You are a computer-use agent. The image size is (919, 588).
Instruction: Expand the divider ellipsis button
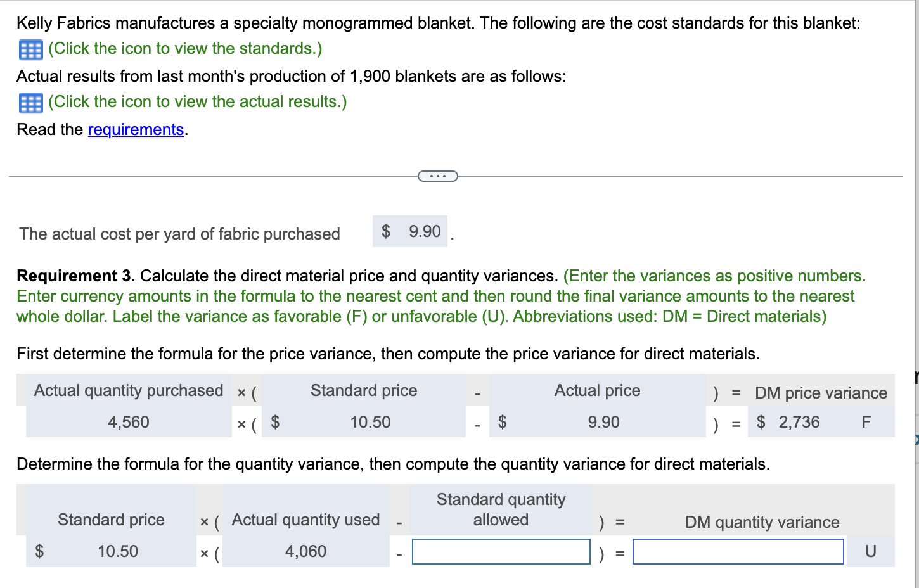tap(438, 176)
